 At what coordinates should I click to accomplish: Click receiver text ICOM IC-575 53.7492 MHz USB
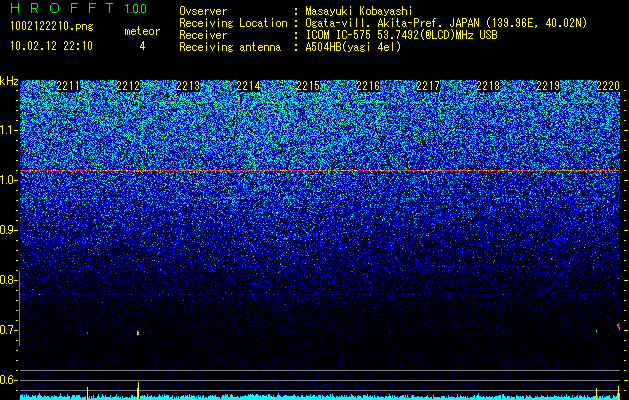401,35
